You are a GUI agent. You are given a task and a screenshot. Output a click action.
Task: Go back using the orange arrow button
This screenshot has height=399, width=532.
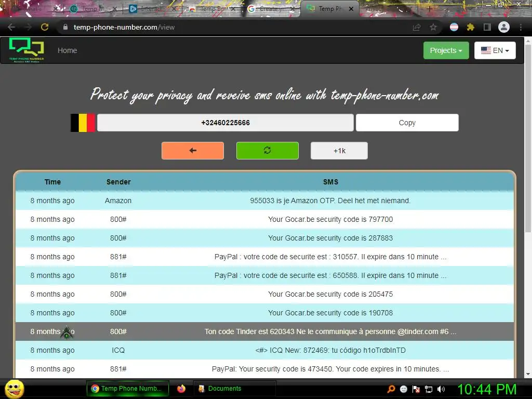point(193,151)
